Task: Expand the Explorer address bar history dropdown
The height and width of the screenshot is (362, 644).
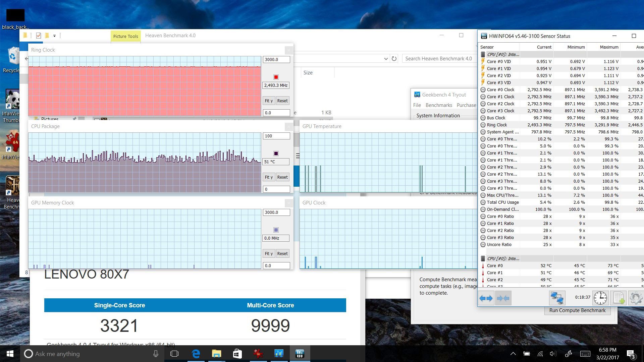Action: pos(386,59)
